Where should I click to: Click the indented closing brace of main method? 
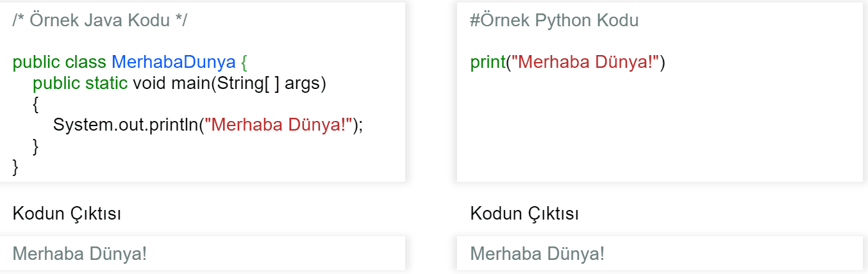click(x=36, y=146)
